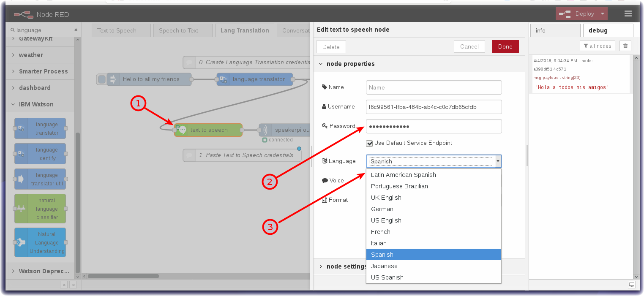
Task: Open the Node-RED hamburger menu
Action: coord(628,14)
